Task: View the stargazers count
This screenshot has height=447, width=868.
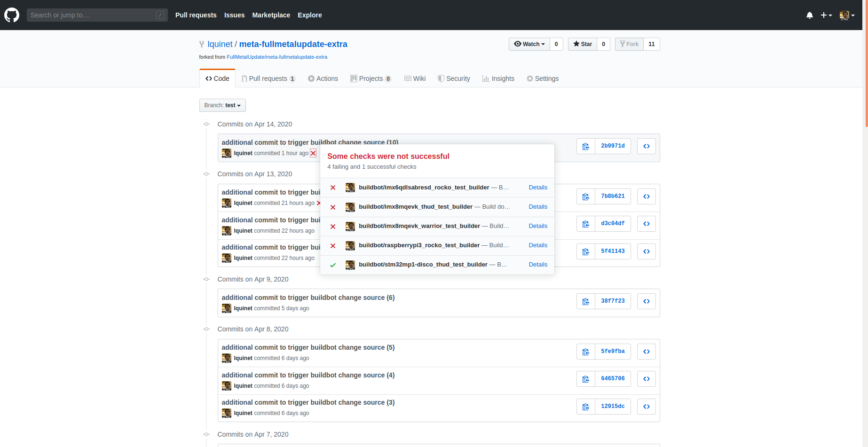Action: click(x=604, y=44)
